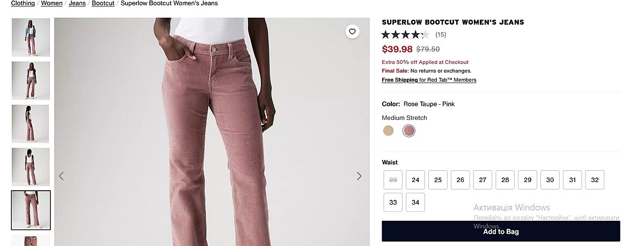Click the star rating icons

pyautogui.click(x=405, y=35)
